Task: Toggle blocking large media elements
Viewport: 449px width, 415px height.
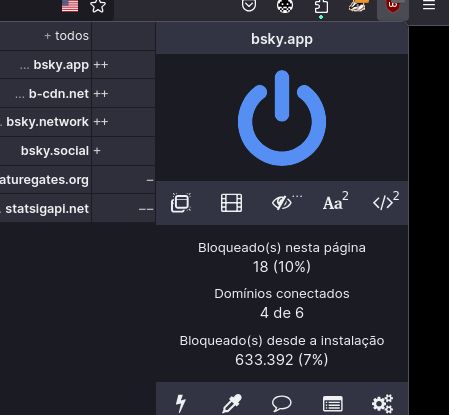Action: click(231, 203)
